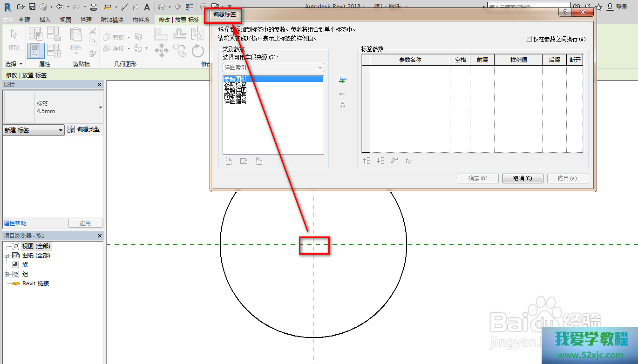This screenshot has height=364, width=638.
Task: Switch to the 管理 ribbon tab
Action: coord(86,20)
